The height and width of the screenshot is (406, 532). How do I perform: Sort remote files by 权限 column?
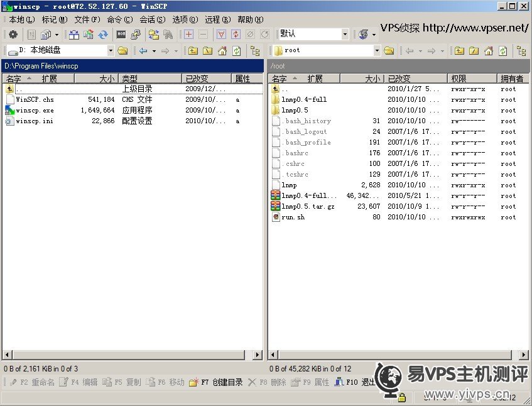coord(459,79)
